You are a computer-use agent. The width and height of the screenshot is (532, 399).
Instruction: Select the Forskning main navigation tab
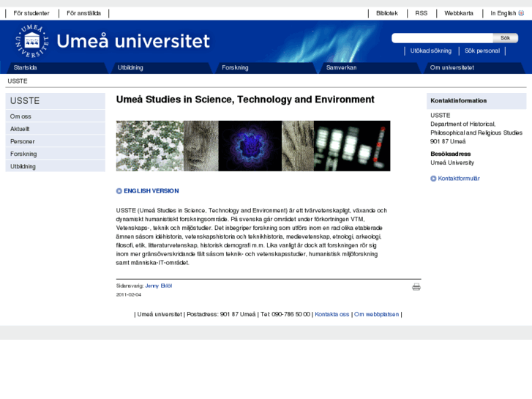click(x=265, y=67)
